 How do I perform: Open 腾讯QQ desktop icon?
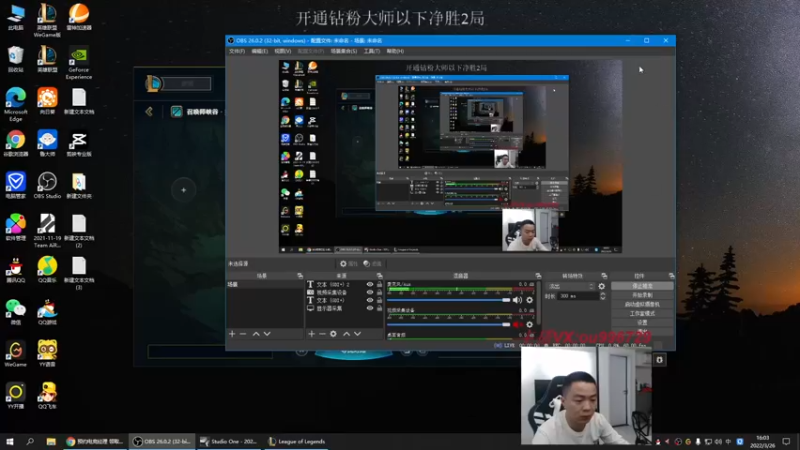[x=16, y=269]
